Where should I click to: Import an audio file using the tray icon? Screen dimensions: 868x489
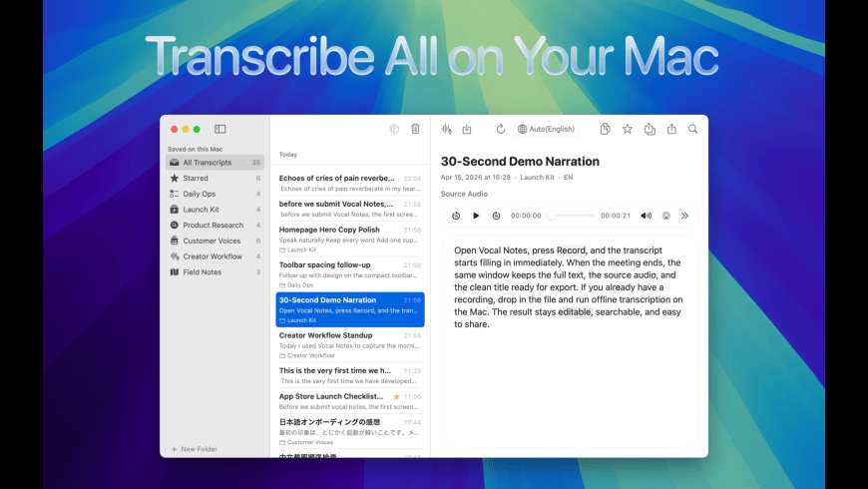point(467,129)
